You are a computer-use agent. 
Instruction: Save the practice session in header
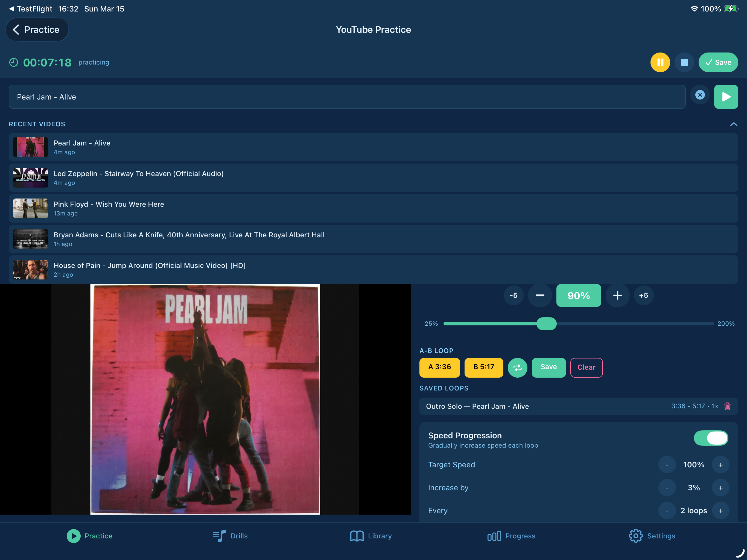(718, 63)
